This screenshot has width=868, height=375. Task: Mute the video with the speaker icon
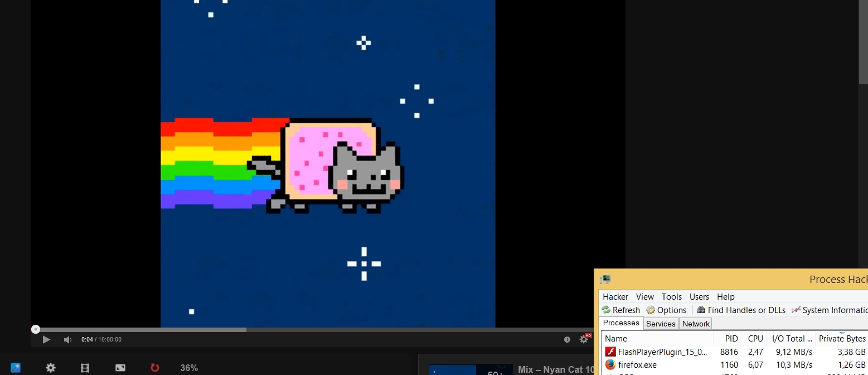coord(67,339)
